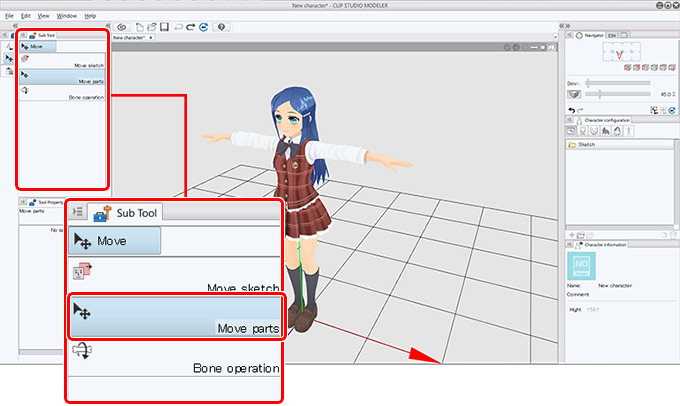Click the eye preview icon in the toolbar
Image resolution: width=680 pixels, height=406 pixels.
pyautogui.click(x=122, y=27)
